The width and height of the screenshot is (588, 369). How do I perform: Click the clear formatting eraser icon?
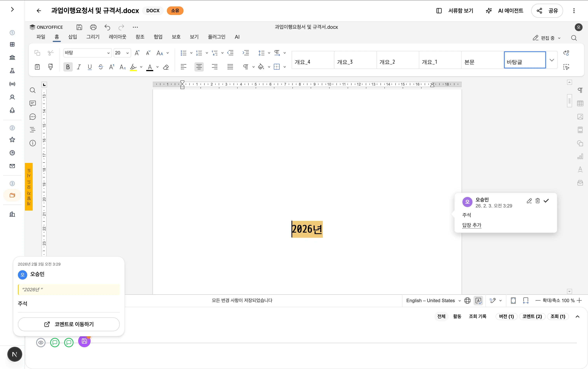pyautogui.click(x=166, y=67)
